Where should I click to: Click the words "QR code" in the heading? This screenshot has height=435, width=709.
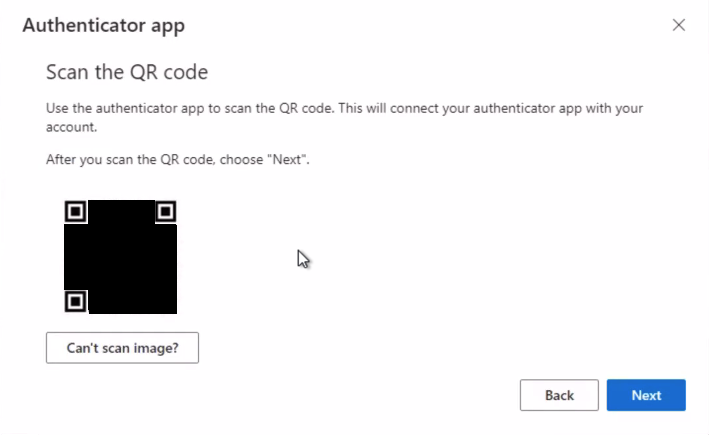(x=169, y=72)
